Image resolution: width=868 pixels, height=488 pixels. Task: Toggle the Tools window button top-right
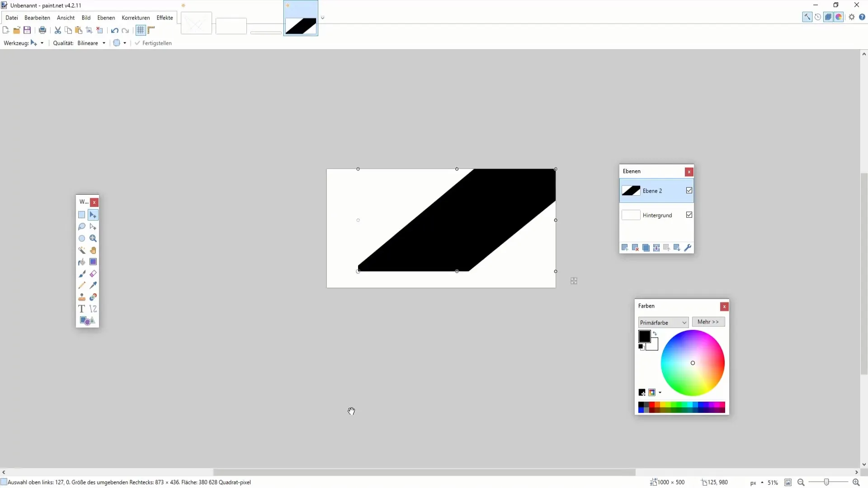807,17
